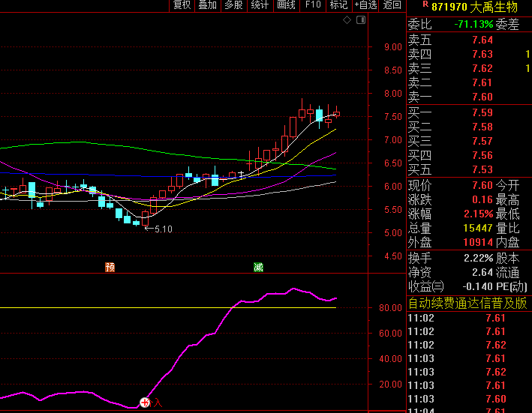Click 买三 price 7.57
Viewport: 532px width, 413px height.
click(x=482, y=141)
